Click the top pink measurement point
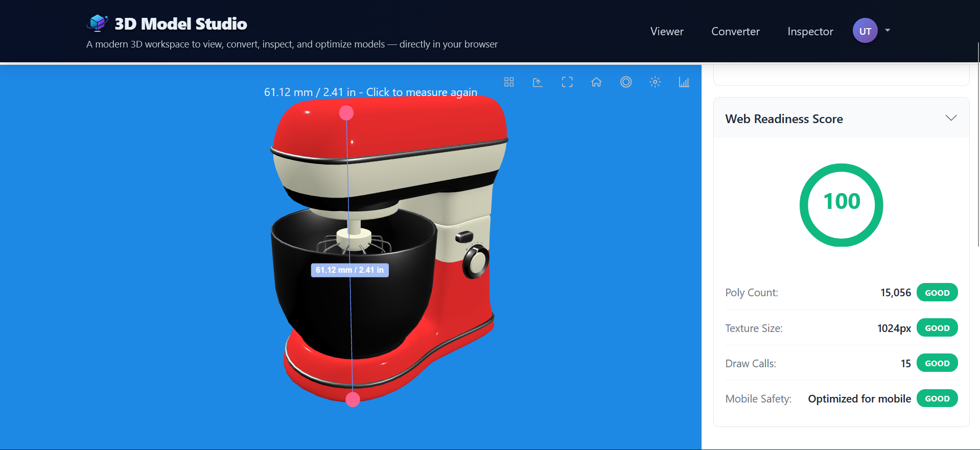The height and width of the screenshot is (450, 980). pos(346,113)
